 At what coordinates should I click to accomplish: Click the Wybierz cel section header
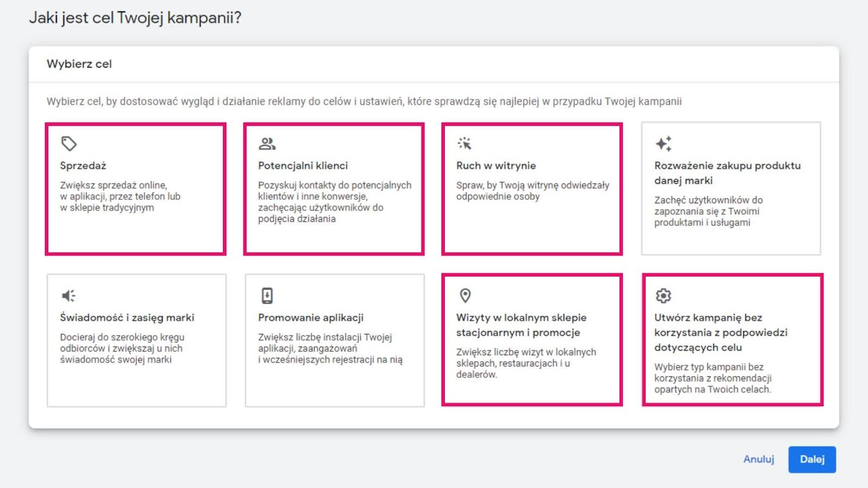pyautogui.click(x=78, y=63)
